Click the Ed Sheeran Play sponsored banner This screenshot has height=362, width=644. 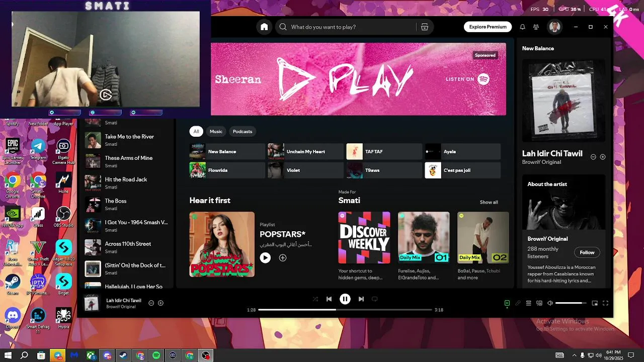click(358, 79)
